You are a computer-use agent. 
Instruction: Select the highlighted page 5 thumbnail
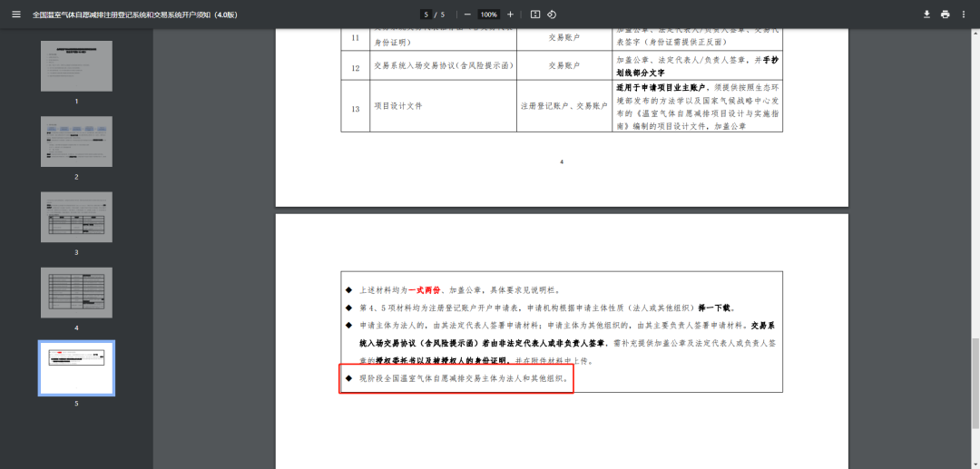pyautogui.click(x=76, y=367)
